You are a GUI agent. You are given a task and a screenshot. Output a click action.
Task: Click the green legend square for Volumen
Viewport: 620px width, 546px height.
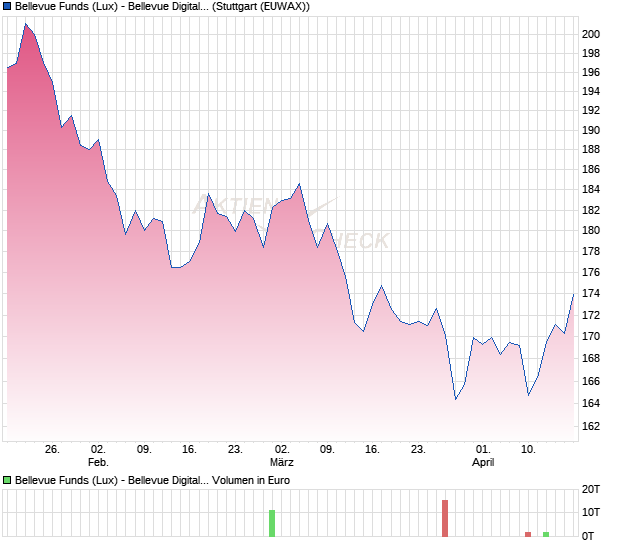tap(7, 480)
